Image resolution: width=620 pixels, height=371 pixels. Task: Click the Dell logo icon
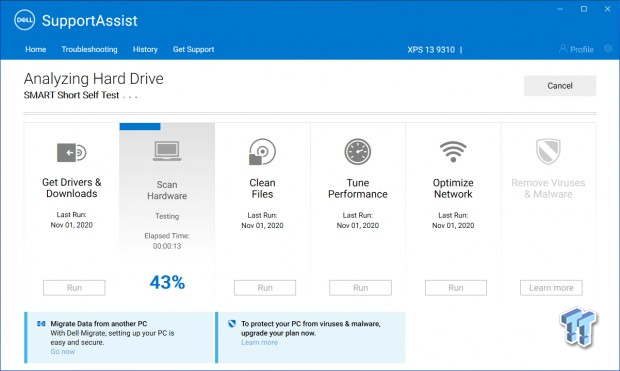click(x=25, y=20)
